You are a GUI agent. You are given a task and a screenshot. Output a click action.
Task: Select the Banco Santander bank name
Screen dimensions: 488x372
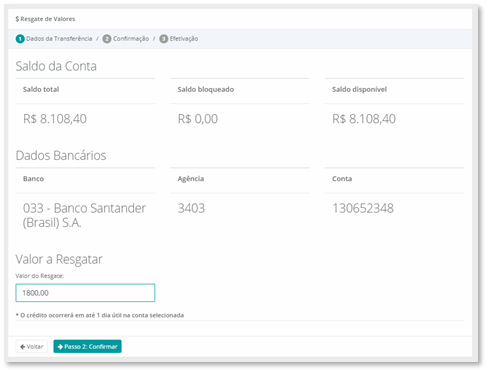click(84, 215)
